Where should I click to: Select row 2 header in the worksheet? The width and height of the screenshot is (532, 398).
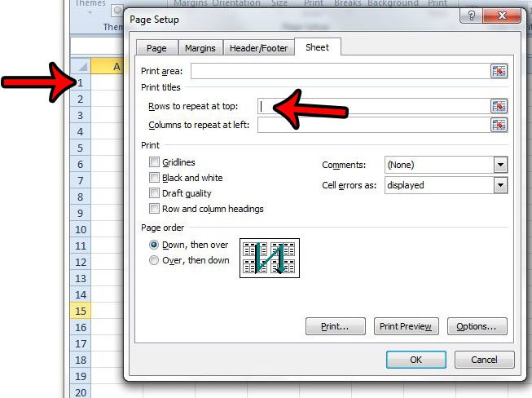[x=81, y=99]
